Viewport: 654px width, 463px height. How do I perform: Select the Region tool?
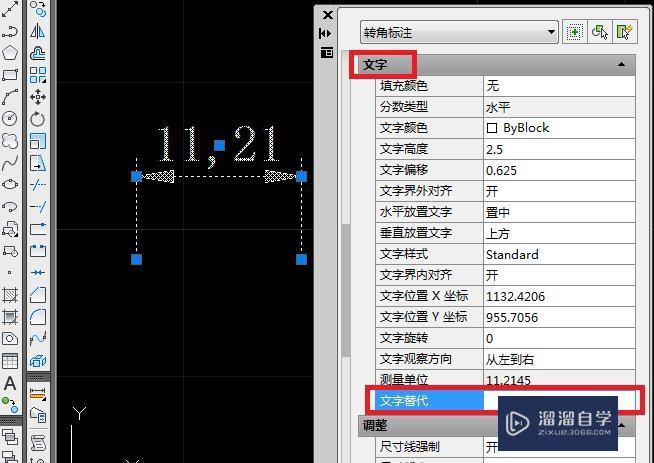pos(9,339)
